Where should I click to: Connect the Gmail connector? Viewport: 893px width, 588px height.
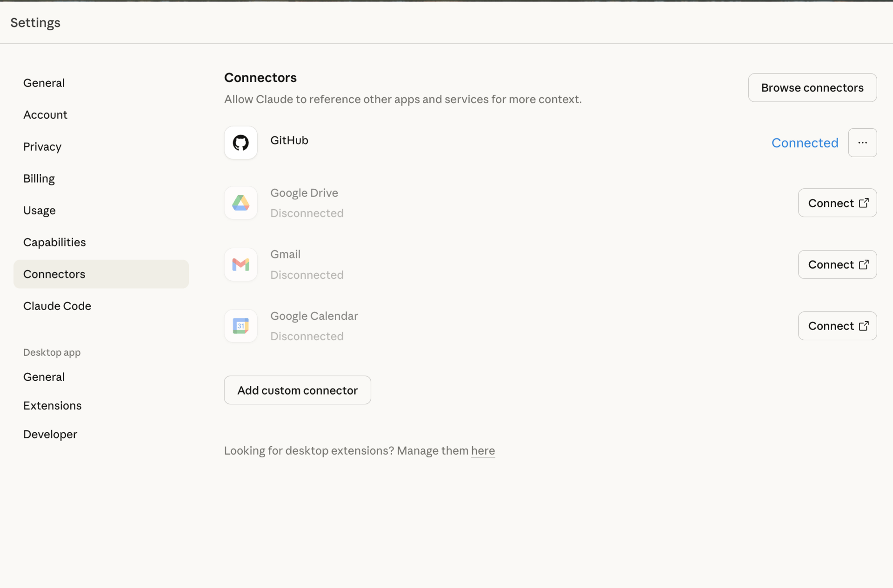[837, 264]
